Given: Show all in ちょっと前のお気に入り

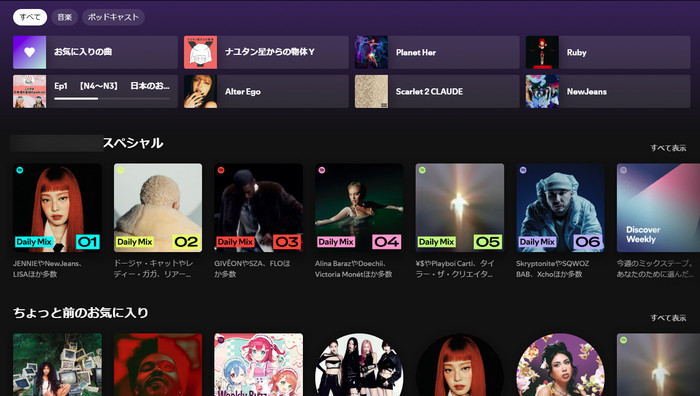Looking at the screenshot, I should click(668, 318).
